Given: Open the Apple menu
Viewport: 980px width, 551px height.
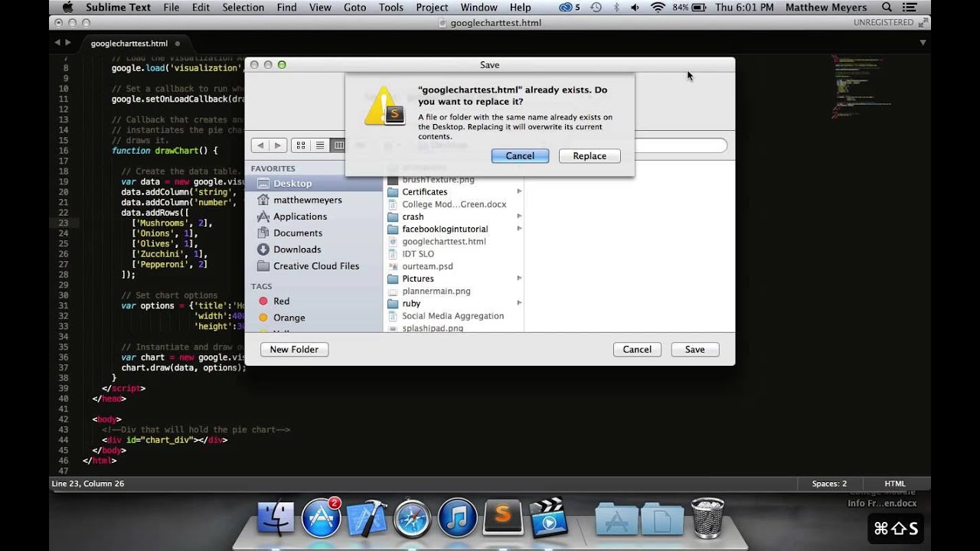Looking at the screenshot, I should [x=67, y=8].
